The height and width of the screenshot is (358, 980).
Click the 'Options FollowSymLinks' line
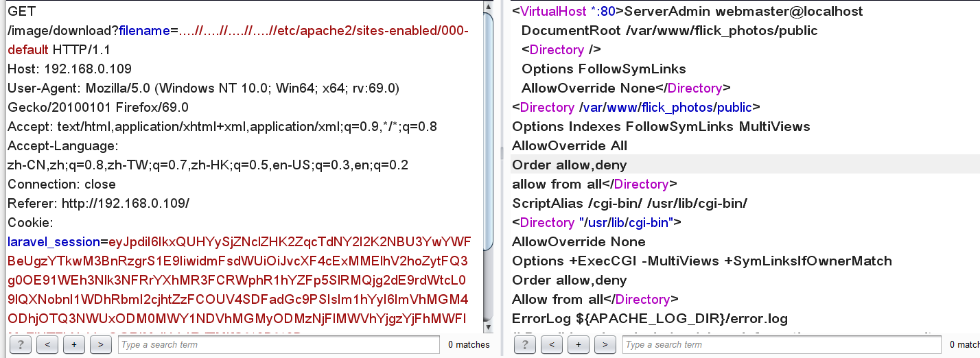[604, 69]
